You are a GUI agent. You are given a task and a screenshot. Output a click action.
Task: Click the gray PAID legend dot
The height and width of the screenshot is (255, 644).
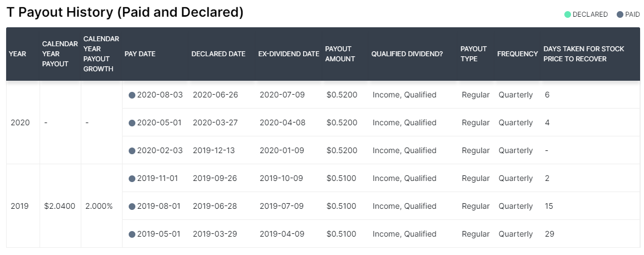click(x=620, y=15)
